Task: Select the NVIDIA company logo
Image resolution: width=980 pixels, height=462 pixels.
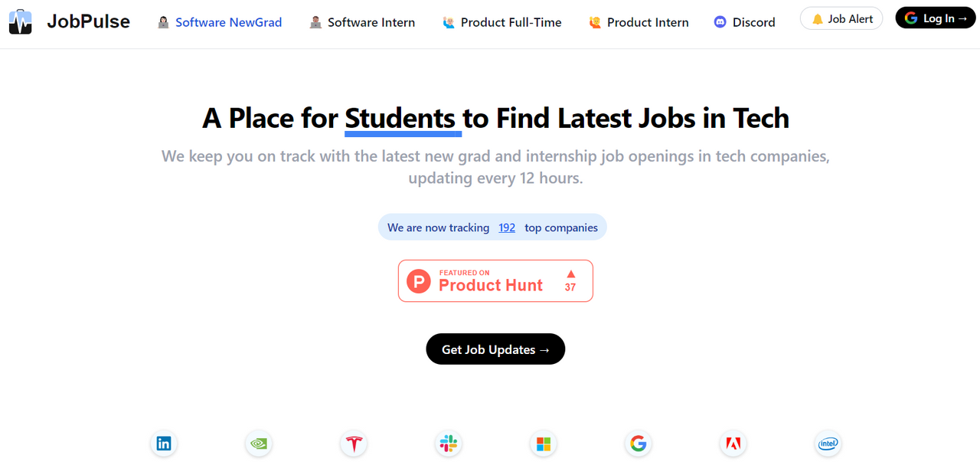Action: [x=259, y=444]
